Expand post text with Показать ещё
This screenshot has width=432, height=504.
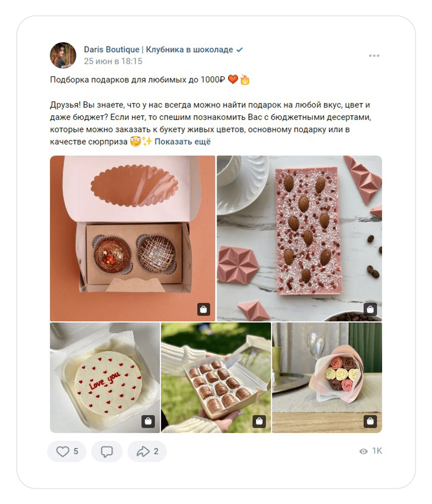click(x=182, y=142)
